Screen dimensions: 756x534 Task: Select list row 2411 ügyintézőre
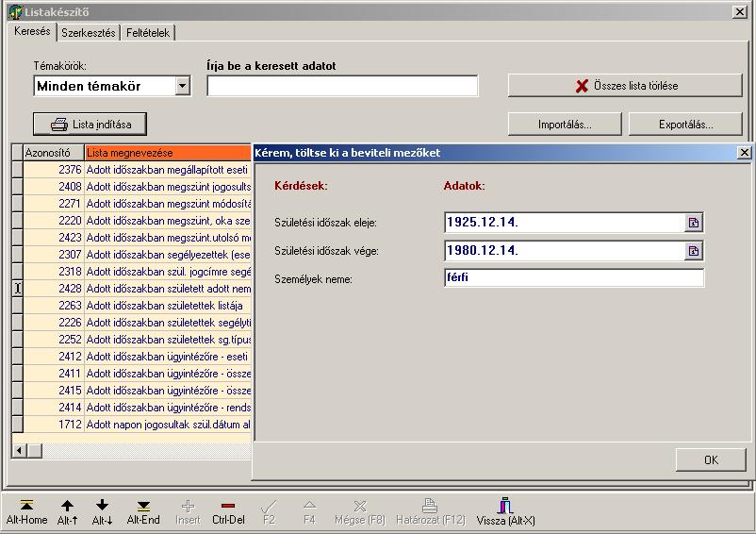point(137,374)
